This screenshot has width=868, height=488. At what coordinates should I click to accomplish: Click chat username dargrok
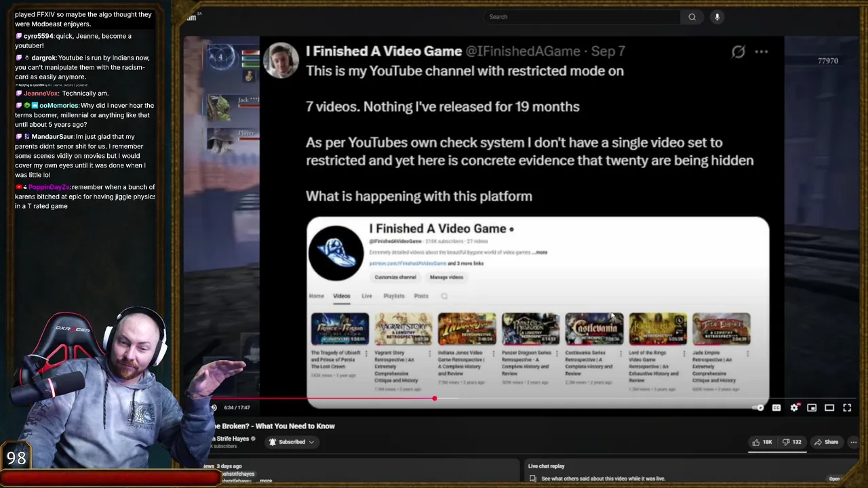coord(44,58)
